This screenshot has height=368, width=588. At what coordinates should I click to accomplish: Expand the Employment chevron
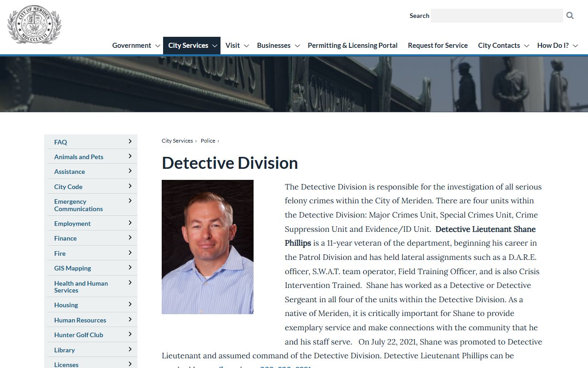click(x=130, y=223)
